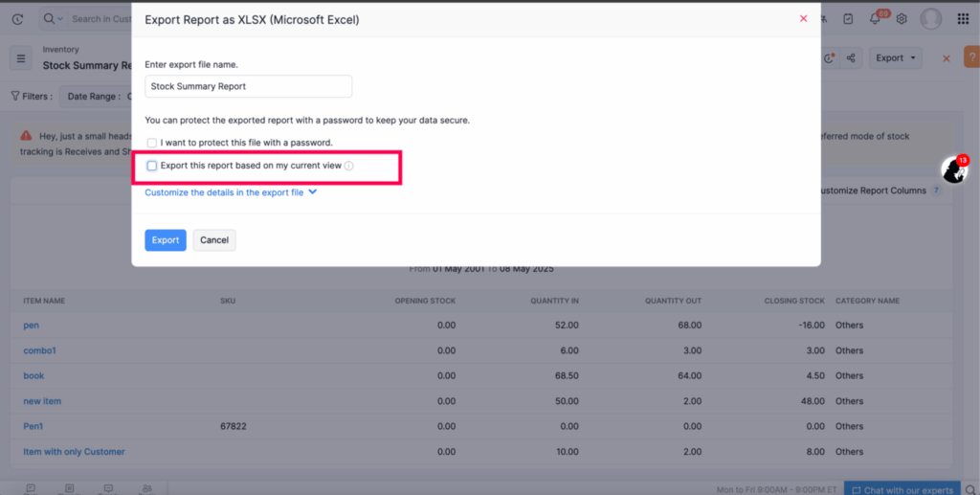
Task: Open the book item link
Action: (x=33, y=375)
